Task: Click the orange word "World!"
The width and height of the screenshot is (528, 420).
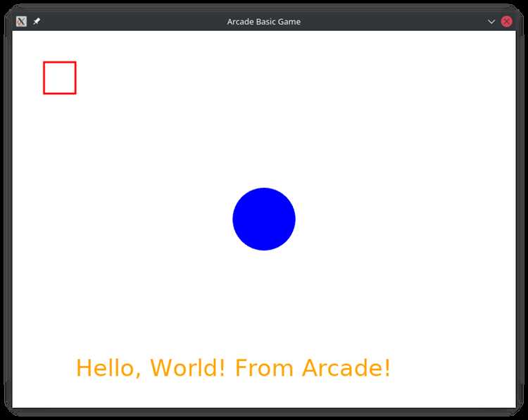Action: click(187, 368)
